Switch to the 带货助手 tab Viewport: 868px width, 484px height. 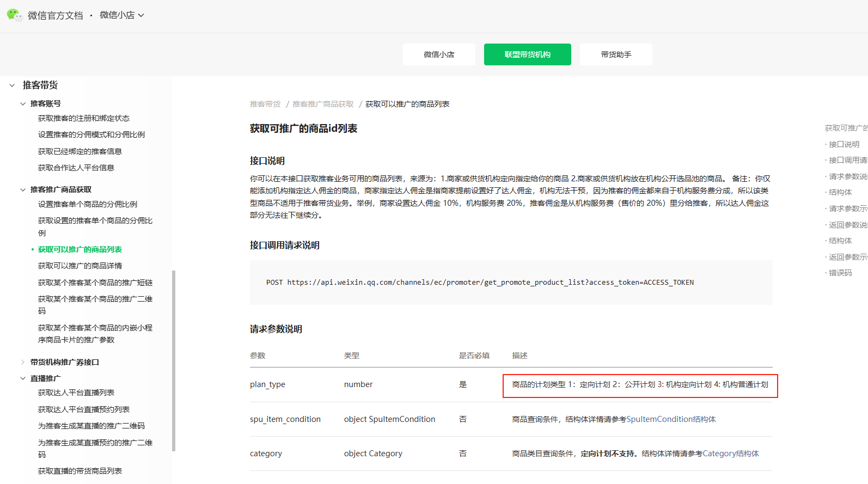(x=616, y=54)
